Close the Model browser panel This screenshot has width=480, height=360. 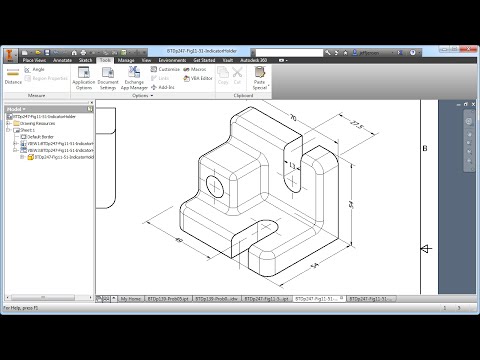pos(92,103)
